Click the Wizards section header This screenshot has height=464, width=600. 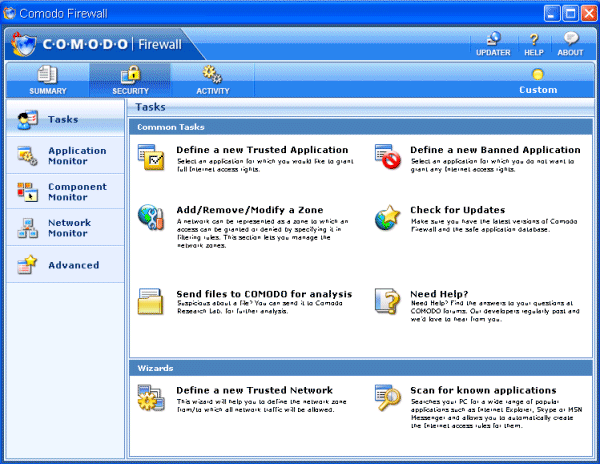[361, 368]
